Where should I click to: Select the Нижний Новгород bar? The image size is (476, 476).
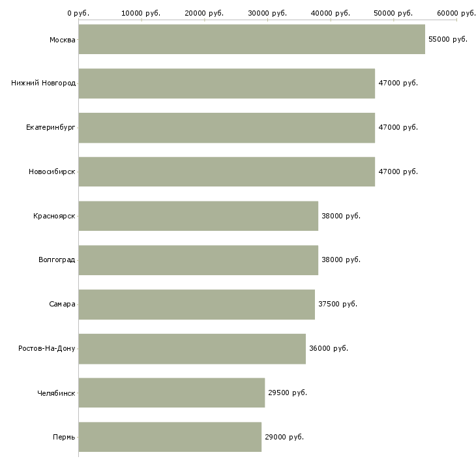pyautogui.click(x=226, y=83)
